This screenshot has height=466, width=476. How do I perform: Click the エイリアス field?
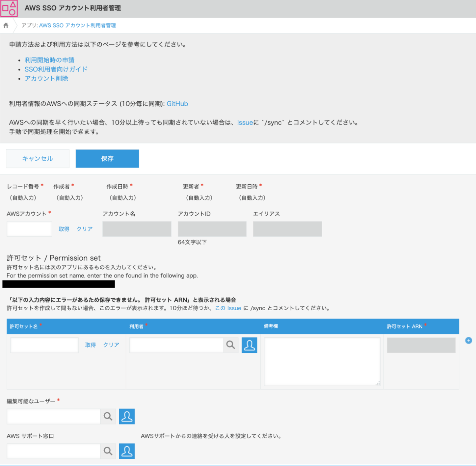287,229
